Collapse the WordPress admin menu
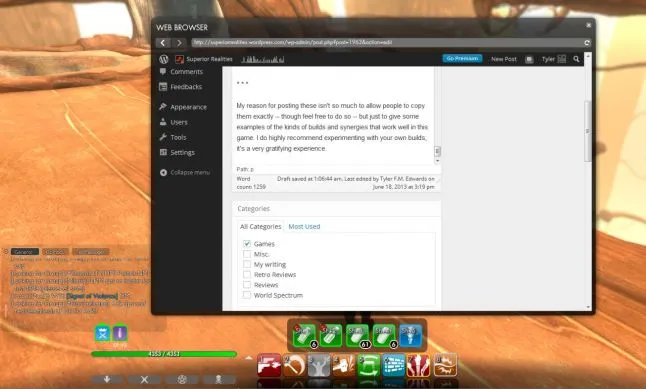Image resolution: width=646 pixels, height=389 pixels. pos(185,172)
